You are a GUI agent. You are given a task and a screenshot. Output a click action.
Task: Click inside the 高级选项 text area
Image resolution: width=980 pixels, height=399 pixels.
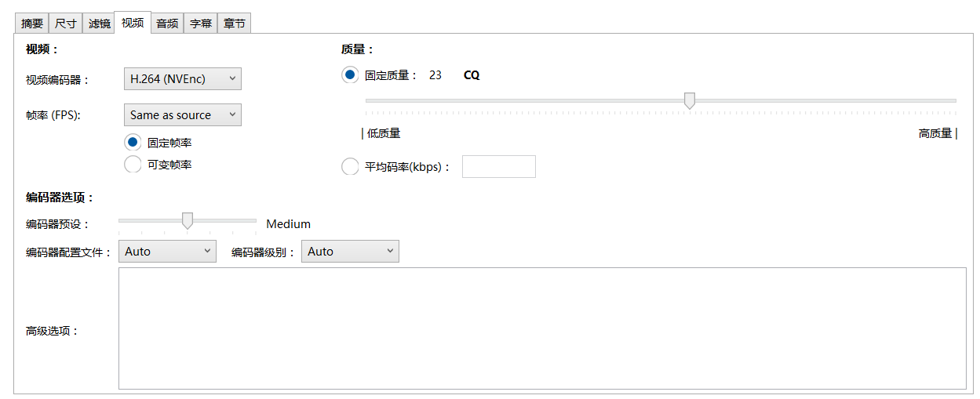(x=542, y=328)
